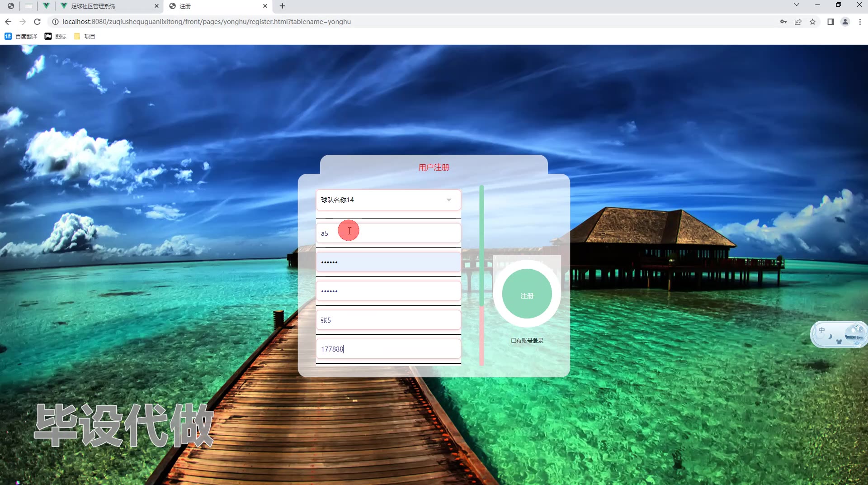Image resolution: width=868 pixels, height=485 pixels.
Task: Select the 注册 tab
Action: 218,6
